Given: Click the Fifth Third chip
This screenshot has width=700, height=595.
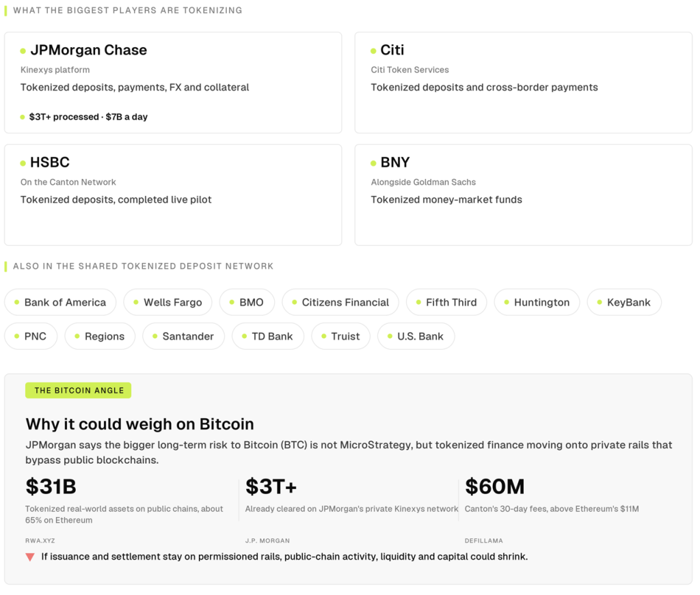Looking at the screenshot, I should tap(446, 303).
